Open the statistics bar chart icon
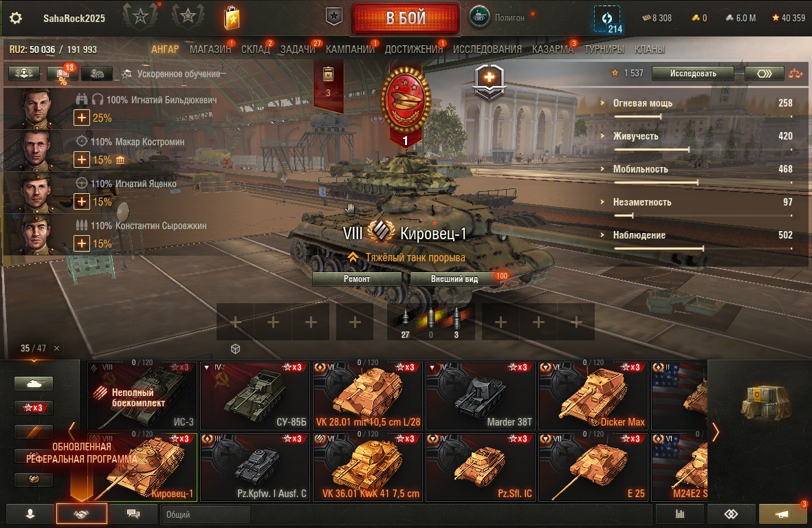Viewport: 812px width, 528px height. (x=679, y=514)
